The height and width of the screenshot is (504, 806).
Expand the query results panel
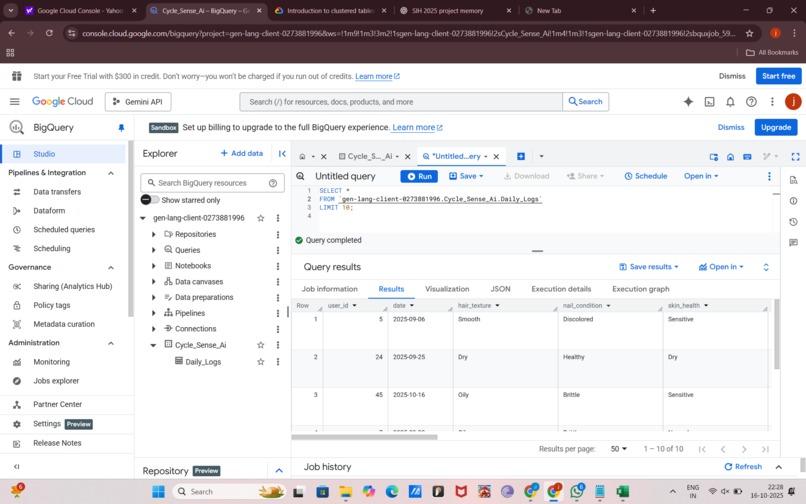point(766,267)
